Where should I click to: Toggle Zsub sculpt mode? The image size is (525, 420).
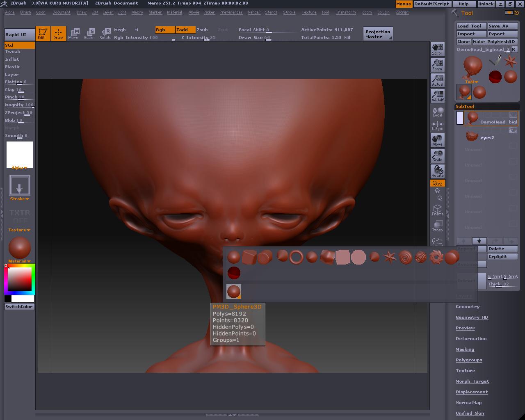click(202, 30)
